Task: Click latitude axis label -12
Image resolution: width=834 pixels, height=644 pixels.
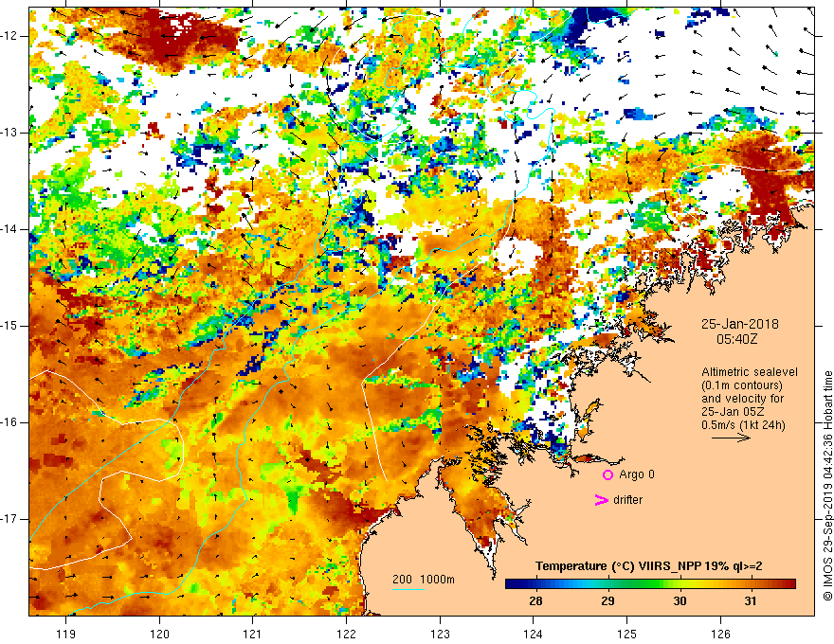Action: tap(9, 36)
